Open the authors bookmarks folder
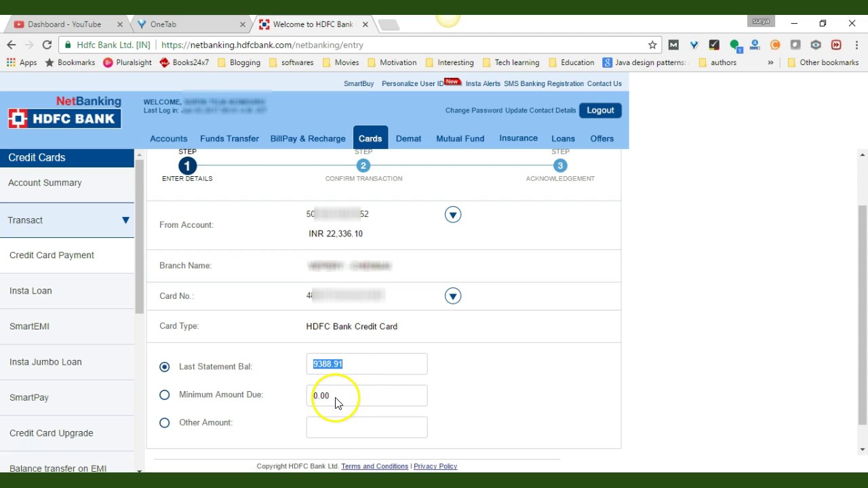 click(x=717, y=62)
